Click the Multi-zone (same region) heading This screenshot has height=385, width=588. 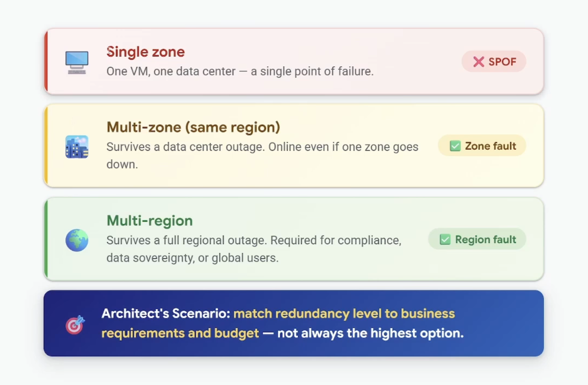(193, 127)
